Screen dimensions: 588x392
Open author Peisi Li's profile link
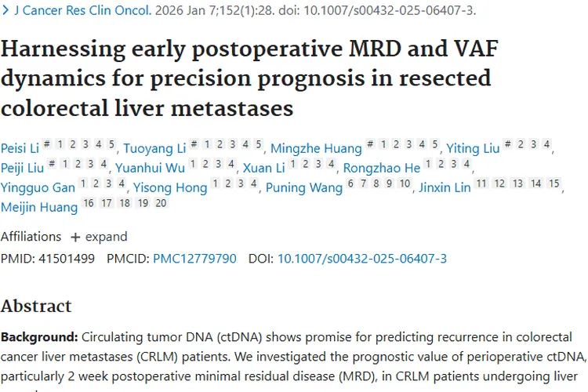pyautogui.click(x=19, y=147)
